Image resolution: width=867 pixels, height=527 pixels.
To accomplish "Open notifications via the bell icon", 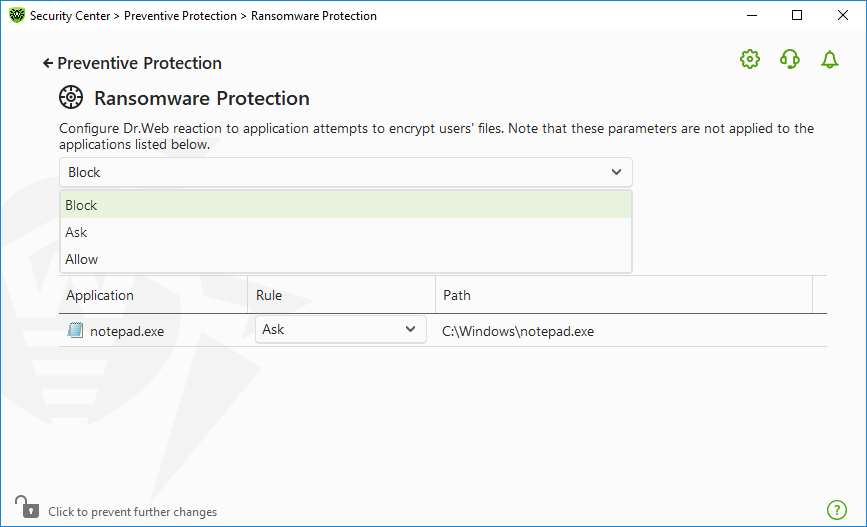I will pos(829,59).
